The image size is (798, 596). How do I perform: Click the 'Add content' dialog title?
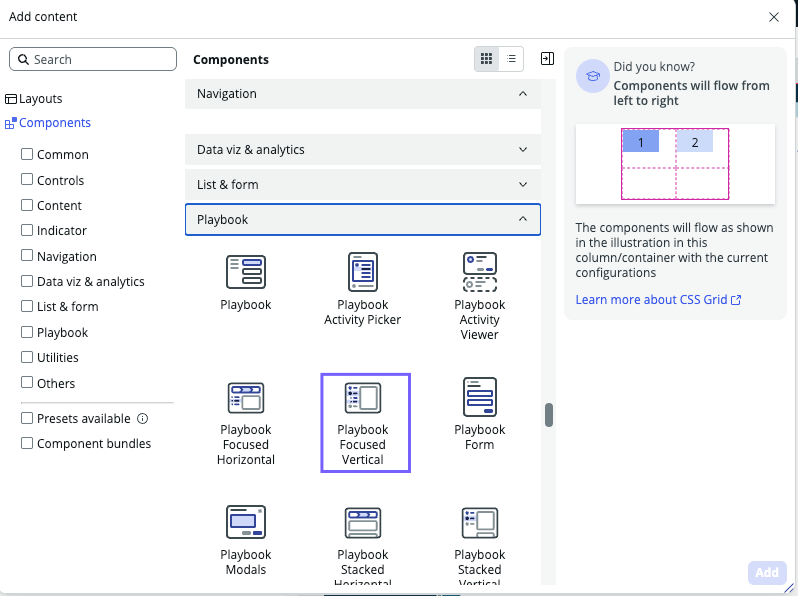point(43,17)
